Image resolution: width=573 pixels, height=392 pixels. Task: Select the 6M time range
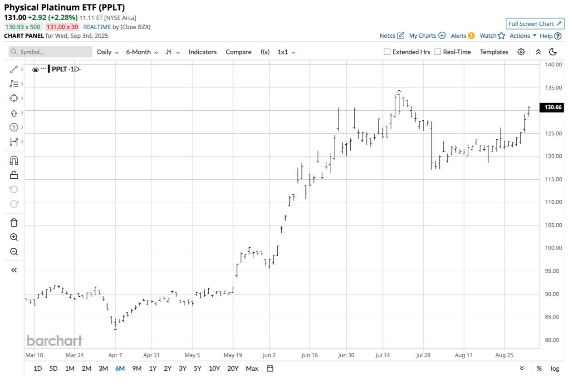pos(120,368)
